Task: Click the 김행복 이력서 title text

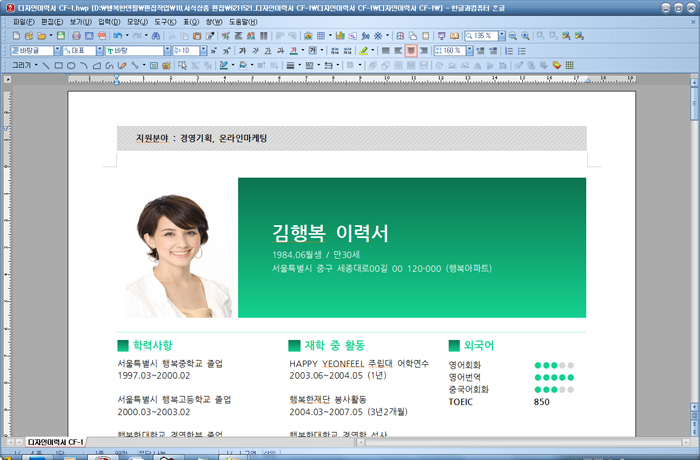Action: [330, 233]
